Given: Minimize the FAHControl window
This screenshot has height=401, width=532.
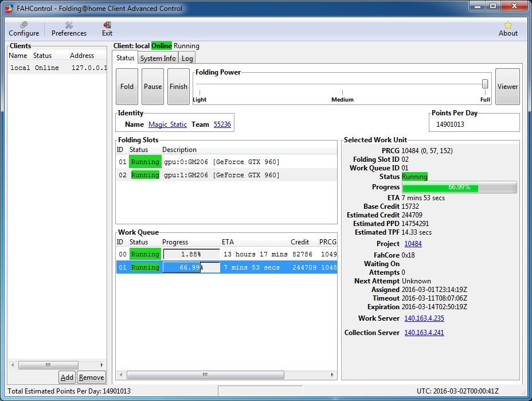Looking at the screenshot, I should pos(478,6).
